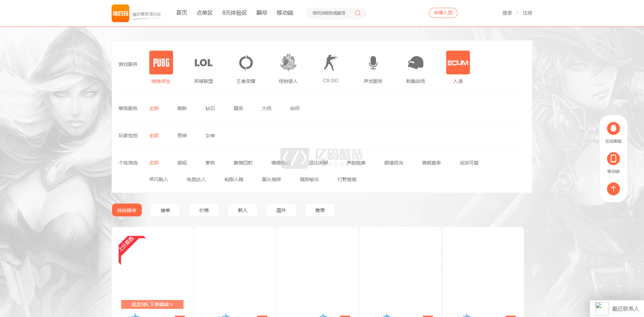Choose the 王者荣耀 game icon
The height and width of the screenshot is (317, 644).
point(246,63)
